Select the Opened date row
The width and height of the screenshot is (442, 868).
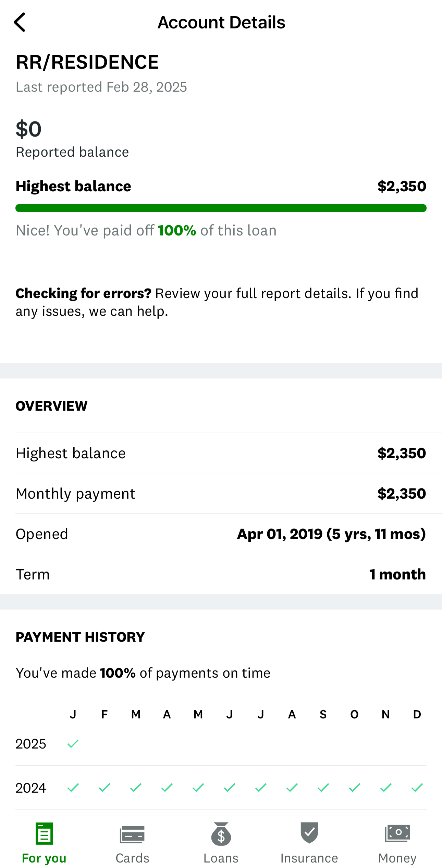point(221,534)
